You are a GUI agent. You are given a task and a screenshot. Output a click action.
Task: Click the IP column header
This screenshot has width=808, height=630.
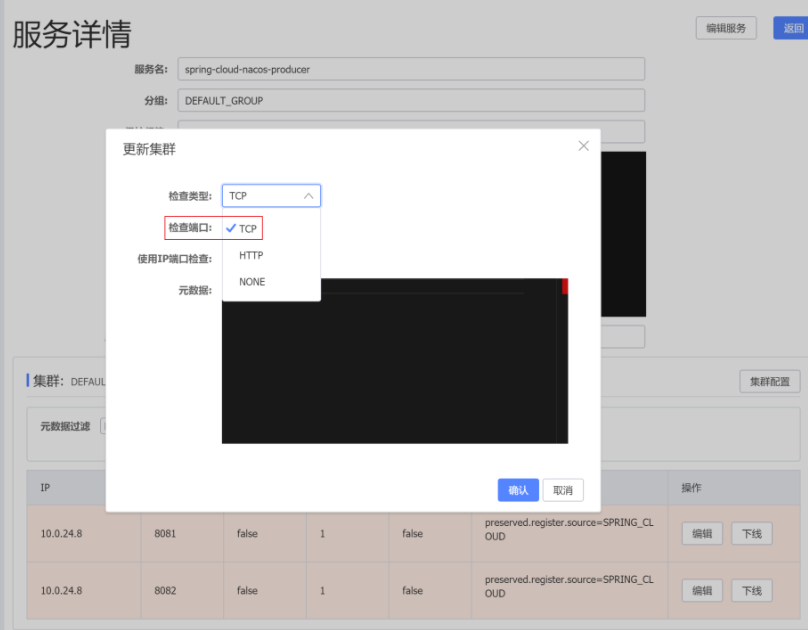[46, 488]
